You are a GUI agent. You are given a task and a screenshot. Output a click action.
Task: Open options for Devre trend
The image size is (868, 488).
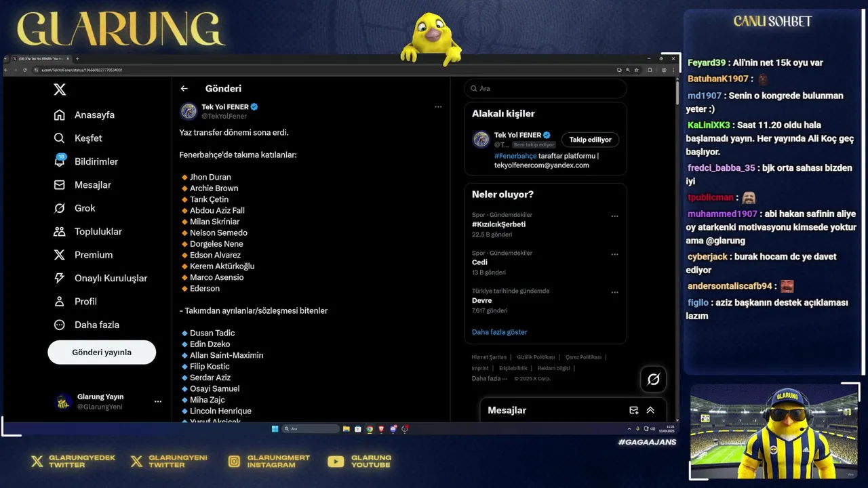pos(614,292)
